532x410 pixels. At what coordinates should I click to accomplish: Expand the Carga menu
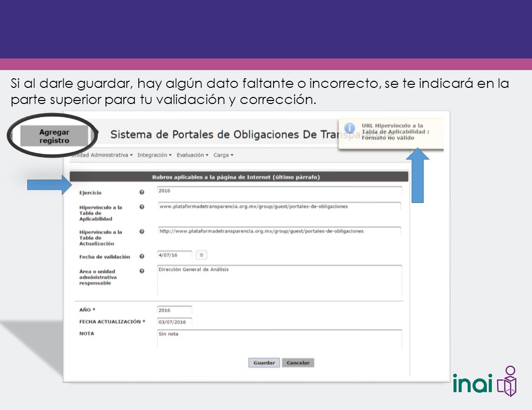223,155
